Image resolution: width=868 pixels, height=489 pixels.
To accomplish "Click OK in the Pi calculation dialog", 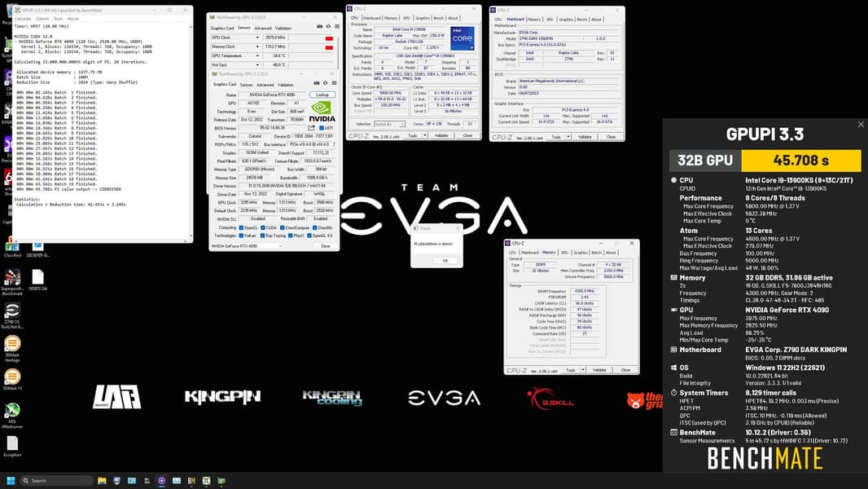I will (x=445, y=260).
